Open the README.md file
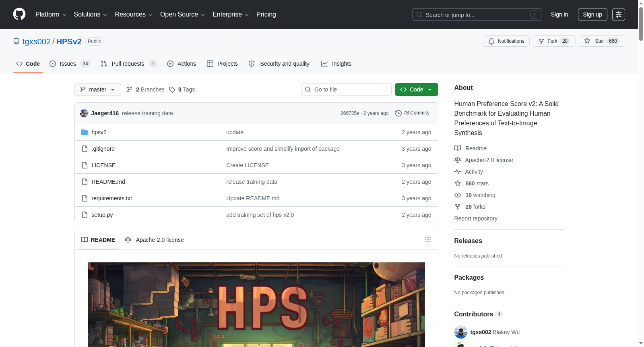Image resolution: width=644 pixels, height=347 pixels. click(x=108, y=182)
